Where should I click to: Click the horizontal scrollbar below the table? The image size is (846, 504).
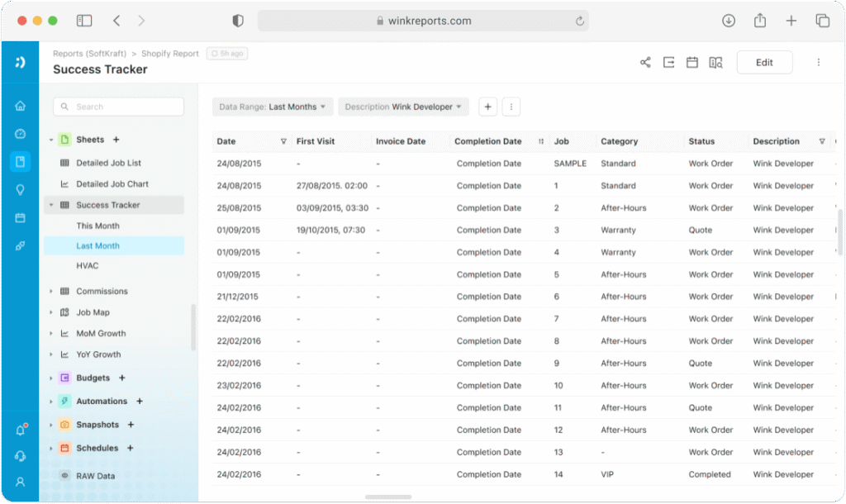(388, 497)
